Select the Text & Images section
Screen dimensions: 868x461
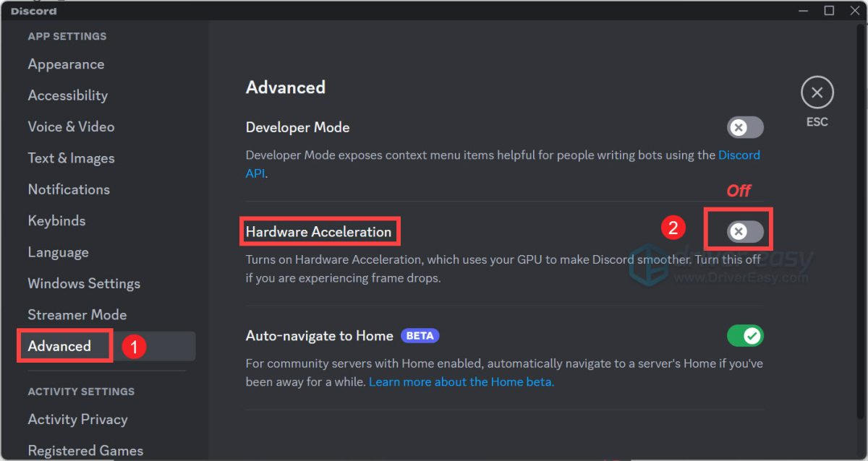(x=71, y=158)
